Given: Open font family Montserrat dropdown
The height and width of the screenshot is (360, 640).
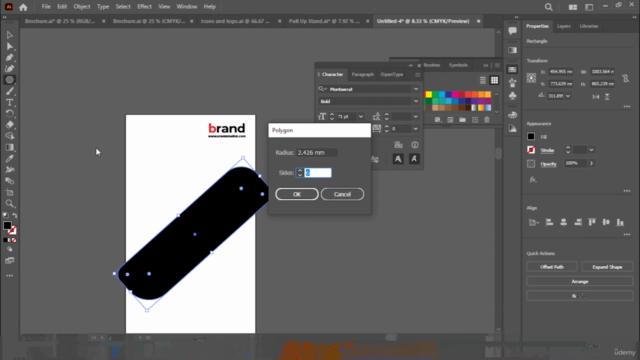Looking at the screenshot, I should pyautogui.click(x=416, y=89).
